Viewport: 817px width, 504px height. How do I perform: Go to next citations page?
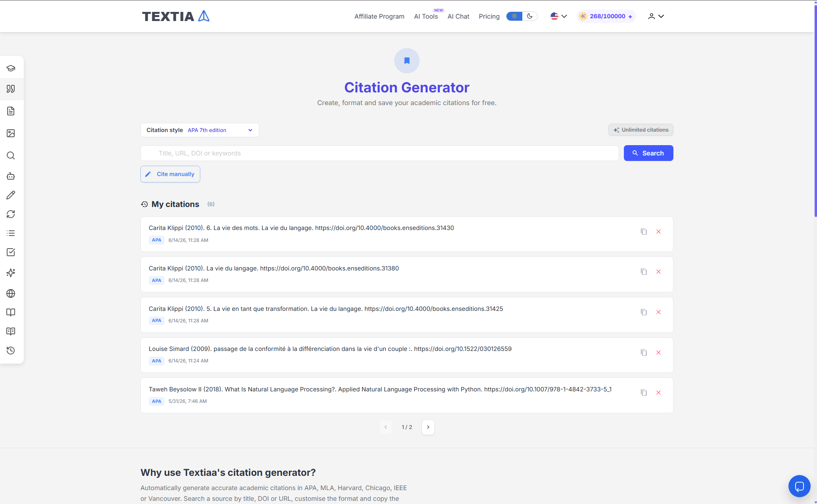428,427
